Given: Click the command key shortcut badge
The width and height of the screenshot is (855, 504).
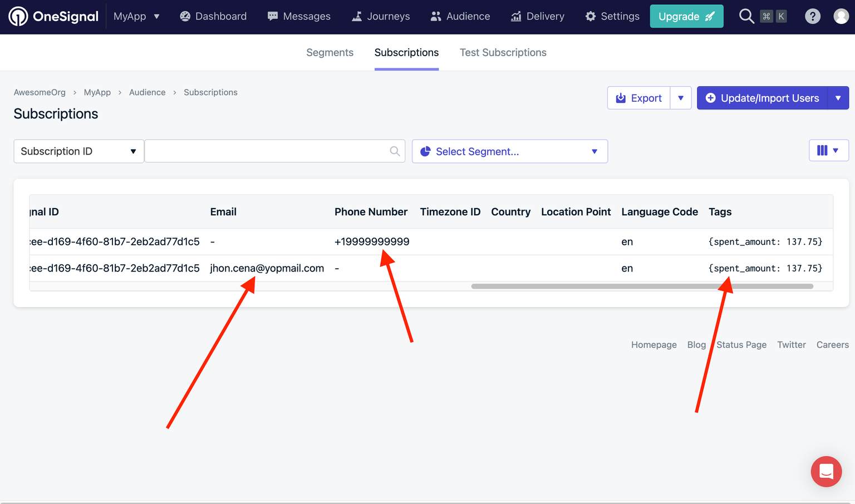Looking at the screenshot, I should point(766,16).
